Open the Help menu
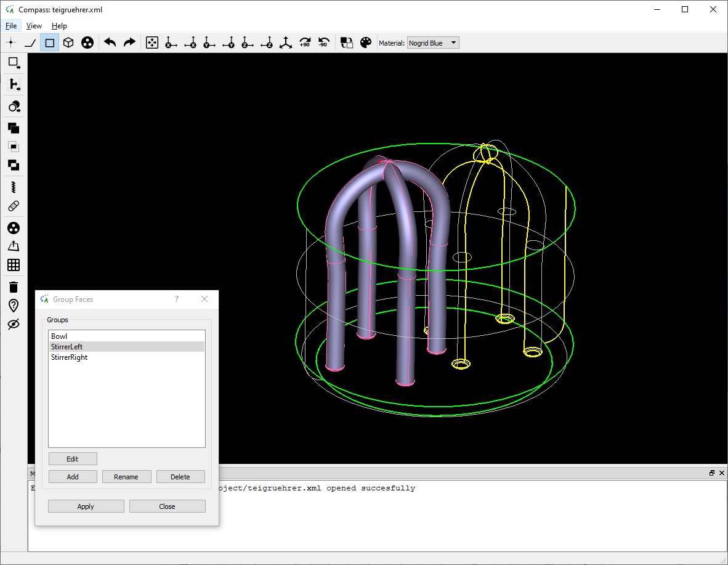Screen dimensions: 728x565 point(59,25)
